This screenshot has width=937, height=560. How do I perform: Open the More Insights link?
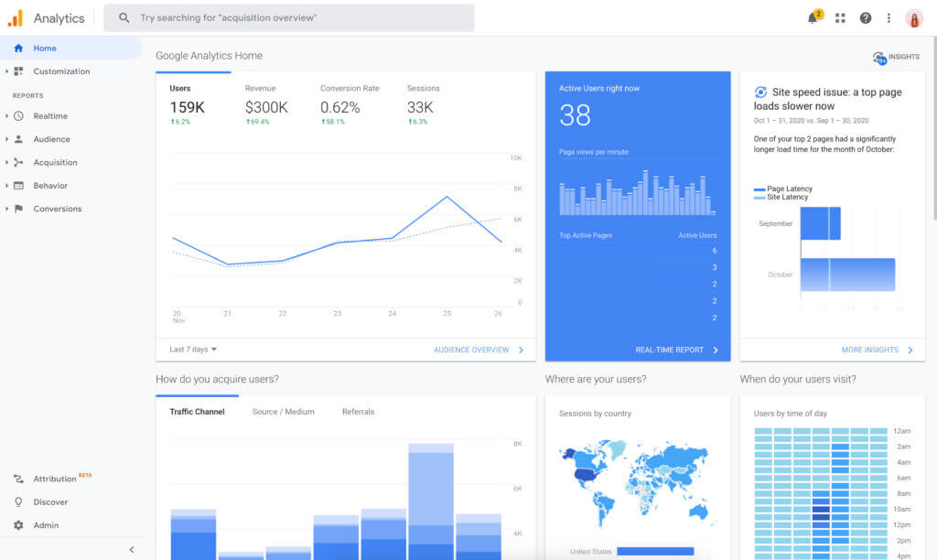click(x=869, y=350)
